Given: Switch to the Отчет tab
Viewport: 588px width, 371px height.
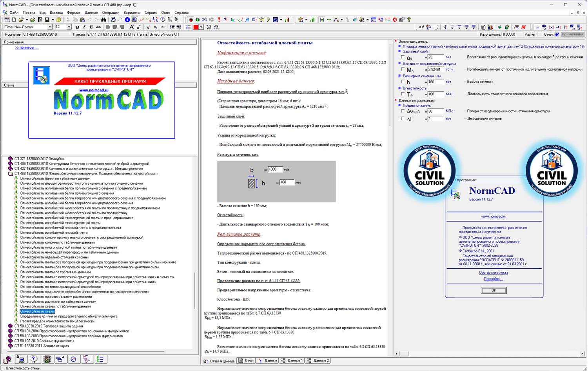Looking at the screenshot, I should click(247, 361).
